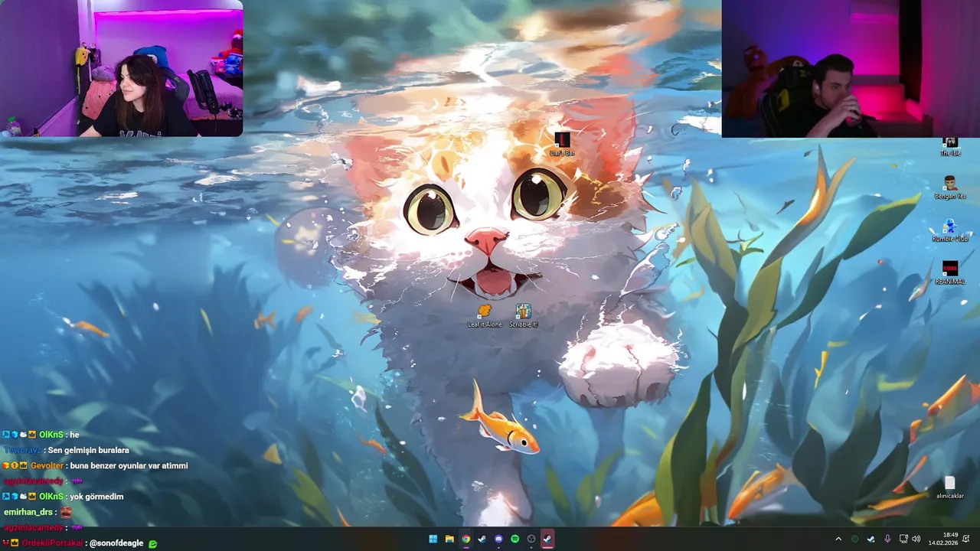Open network settings from the tray

(903, 539)
